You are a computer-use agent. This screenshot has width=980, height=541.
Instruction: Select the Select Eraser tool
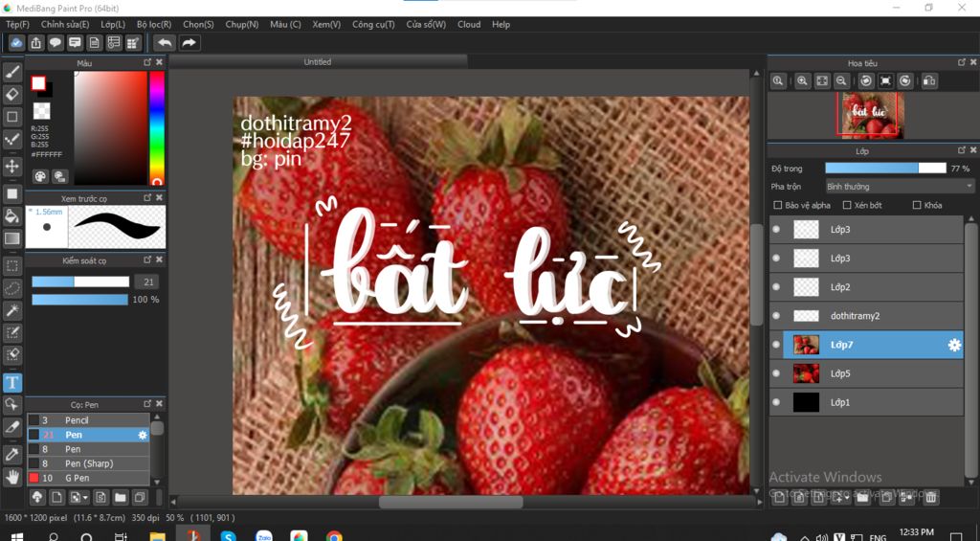click(x=11, y=354)
